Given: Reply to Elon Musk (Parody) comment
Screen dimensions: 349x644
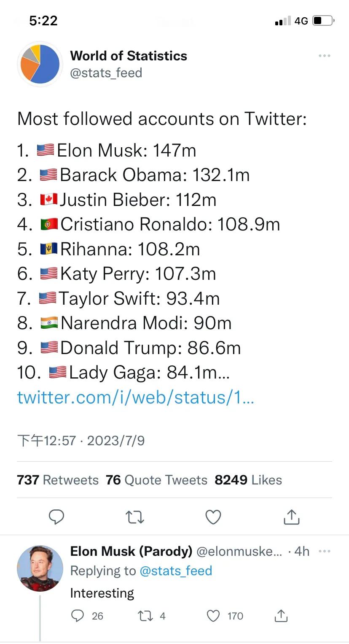Looking at the screenshot, I should pos(77,616).
